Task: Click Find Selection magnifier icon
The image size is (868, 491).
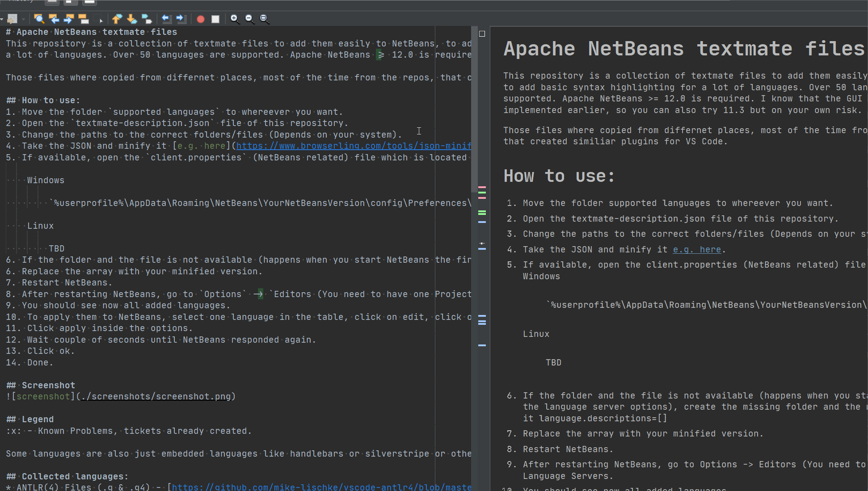Action: (39, 19)
